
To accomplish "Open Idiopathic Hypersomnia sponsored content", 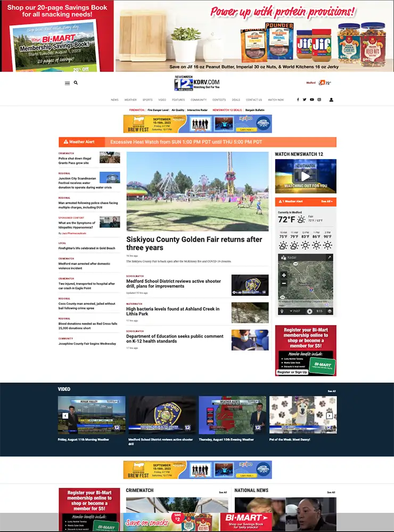I will point(77,225).
